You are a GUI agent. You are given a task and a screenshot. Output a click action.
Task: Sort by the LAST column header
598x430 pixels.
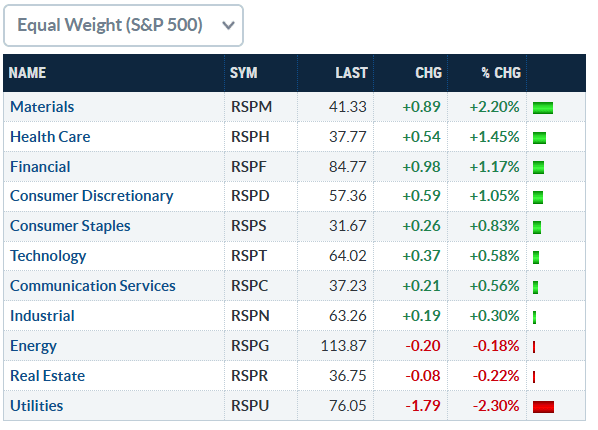351,73
